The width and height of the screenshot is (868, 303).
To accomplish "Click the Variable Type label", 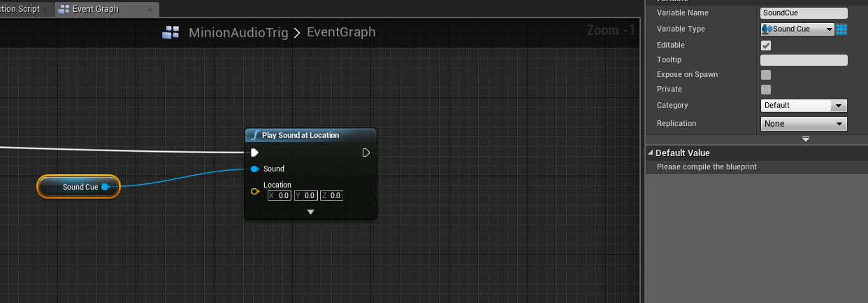I will pyautogui.click(x=681, y=29).
